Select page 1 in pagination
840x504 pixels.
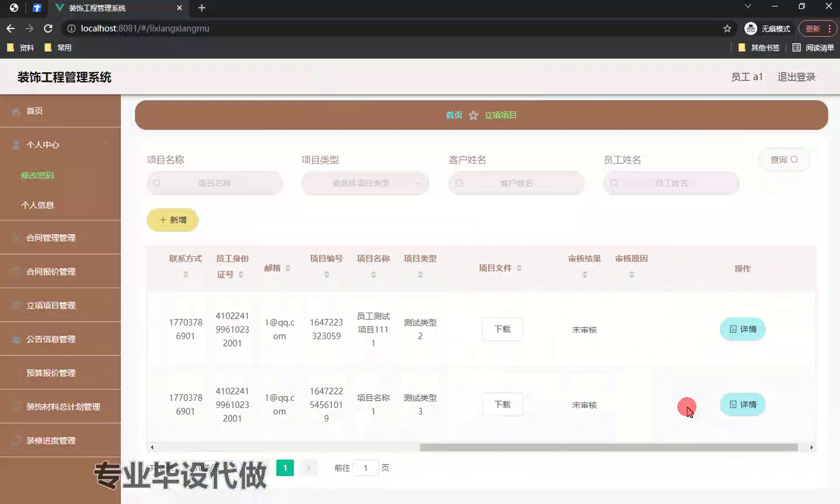(285, 468)
